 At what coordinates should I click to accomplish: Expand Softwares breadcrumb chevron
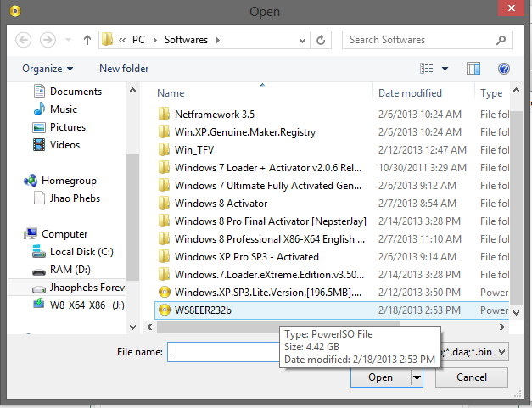(218, 40)
